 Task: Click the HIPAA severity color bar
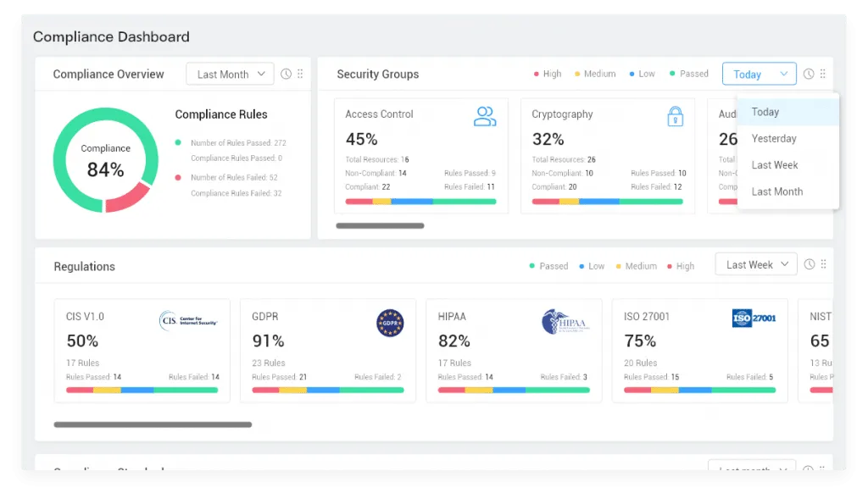[514, 390]
